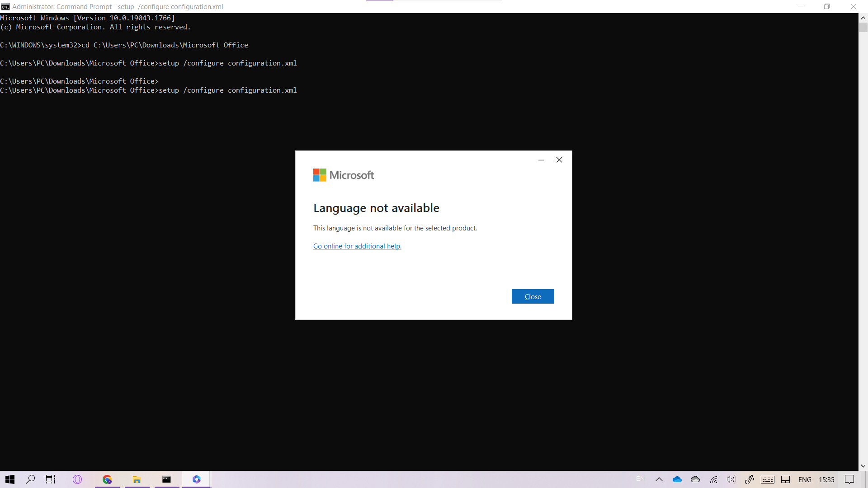Restore down the Command Prompt window

point(827,6)
